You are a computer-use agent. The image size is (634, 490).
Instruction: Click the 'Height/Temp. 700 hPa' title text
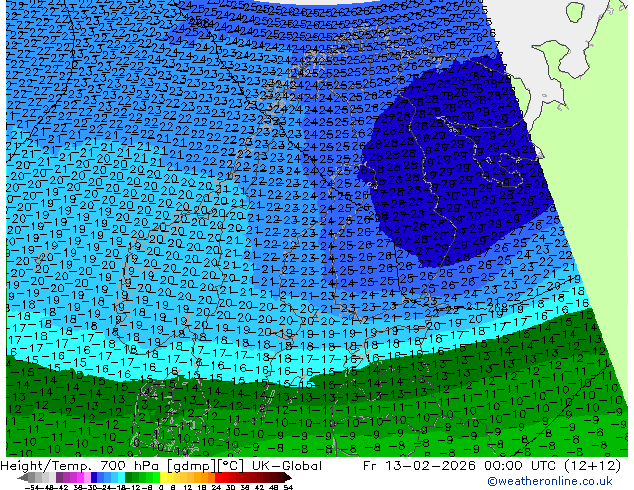[80, 466]
